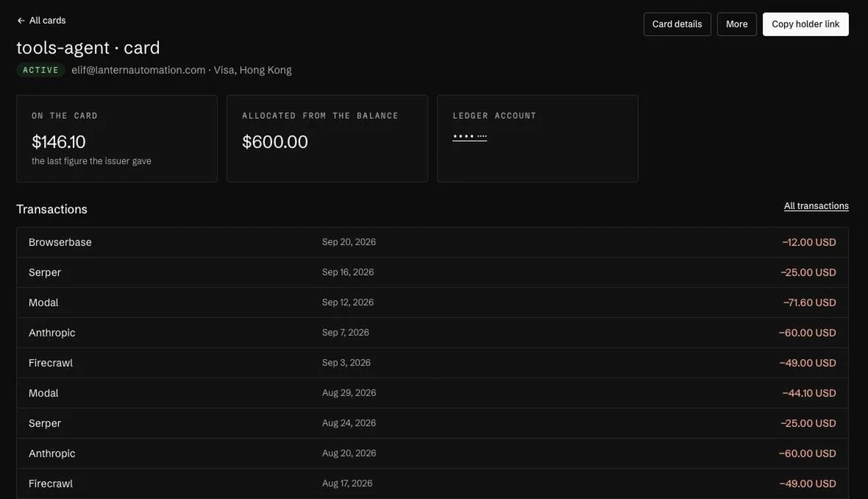Open the Serper transaction from Sep 16
The height and width of the screenshot is (499, 868).
click(x=433, y=272)
